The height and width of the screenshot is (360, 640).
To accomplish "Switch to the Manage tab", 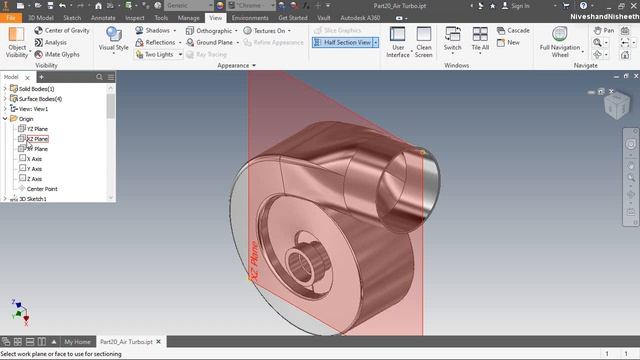I will click(189, 18).
